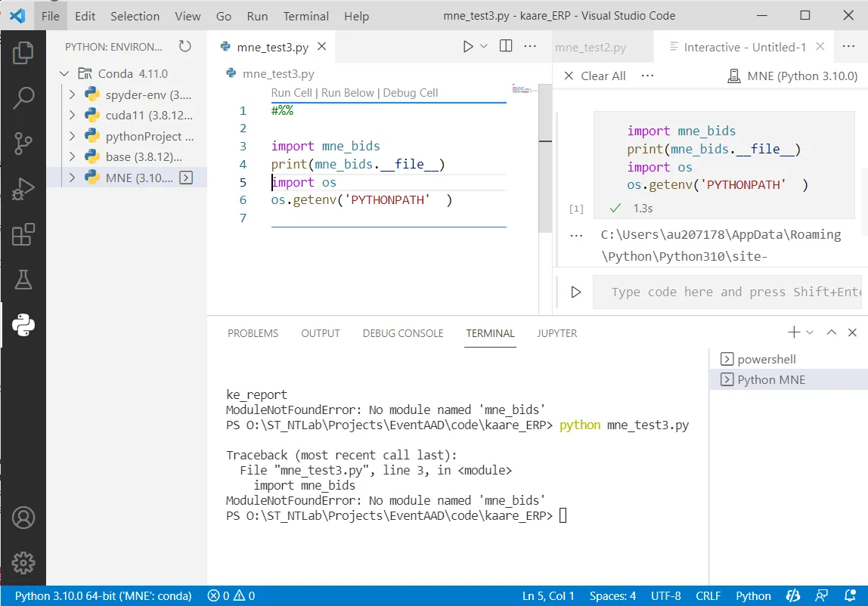Click the interactive code input box

point(726,292)
